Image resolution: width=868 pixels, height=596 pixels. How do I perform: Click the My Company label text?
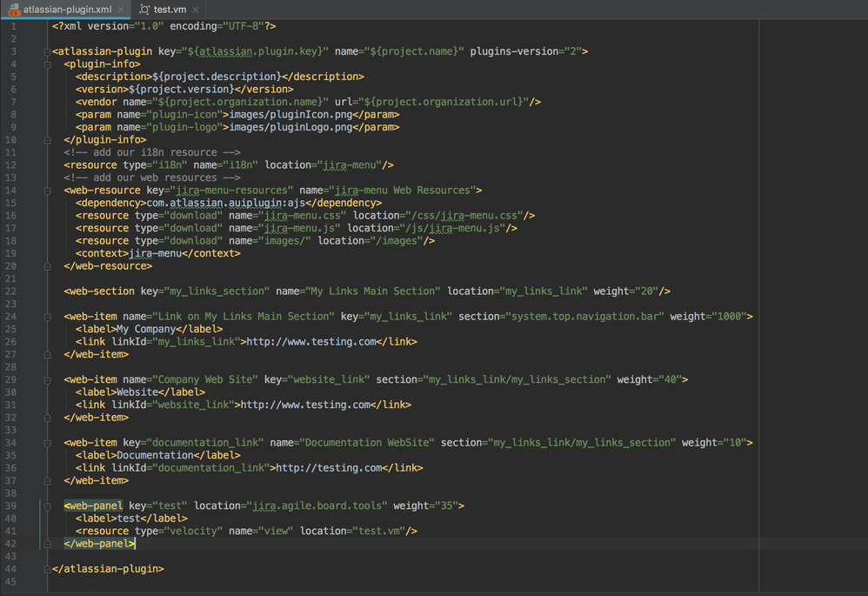coord(146,330)
